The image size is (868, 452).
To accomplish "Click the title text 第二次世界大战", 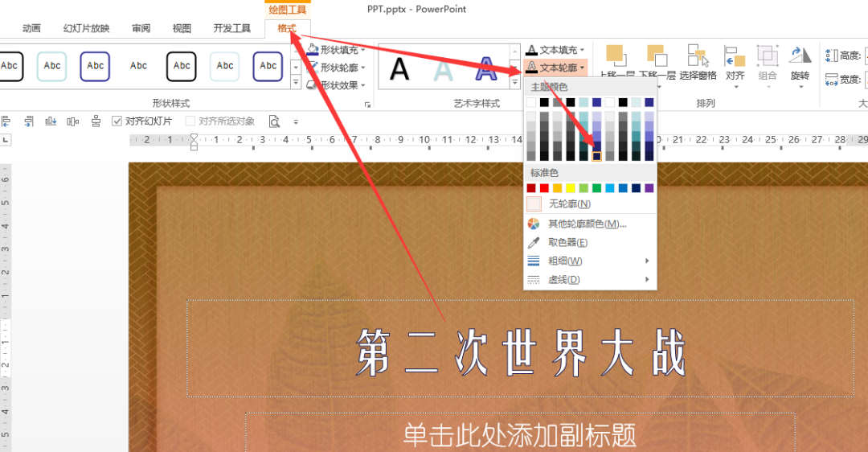I will tap(520, 352).
